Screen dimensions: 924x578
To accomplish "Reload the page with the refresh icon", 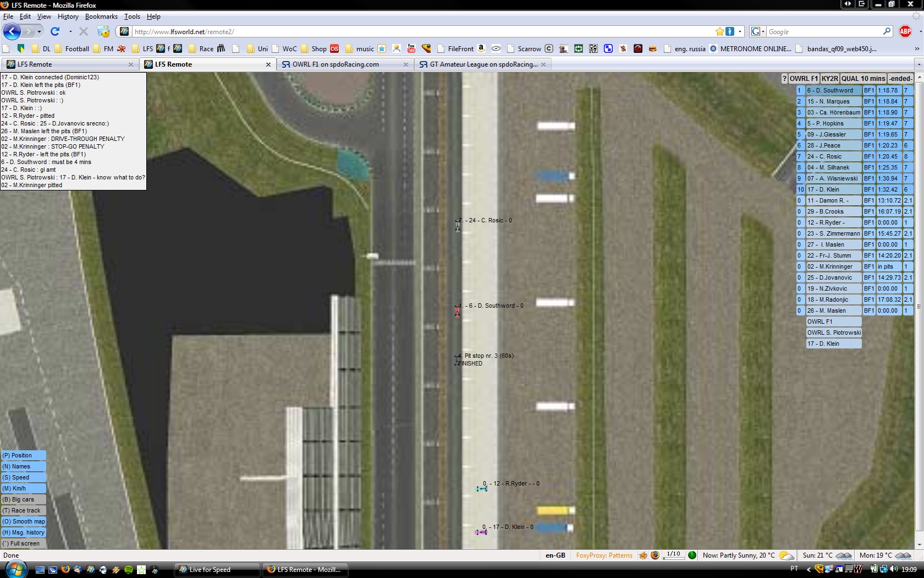I will pos(55,31).
